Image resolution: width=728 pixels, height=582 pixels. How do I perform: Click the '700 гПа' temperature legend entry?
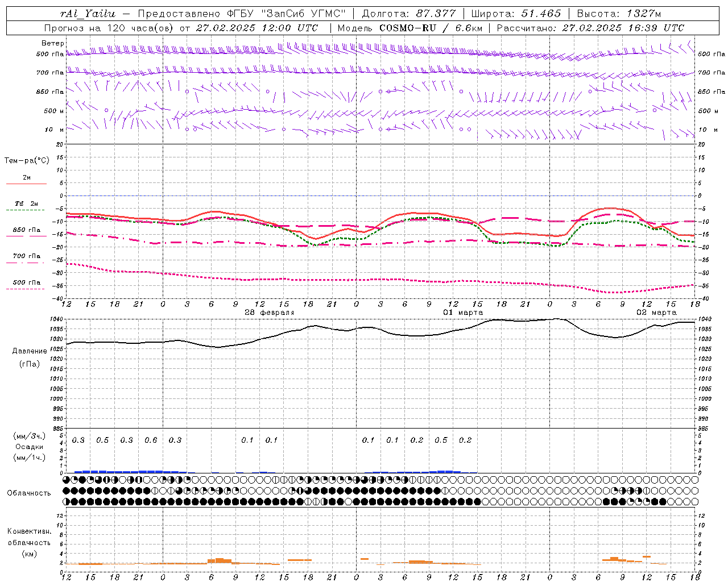[27, 256]
